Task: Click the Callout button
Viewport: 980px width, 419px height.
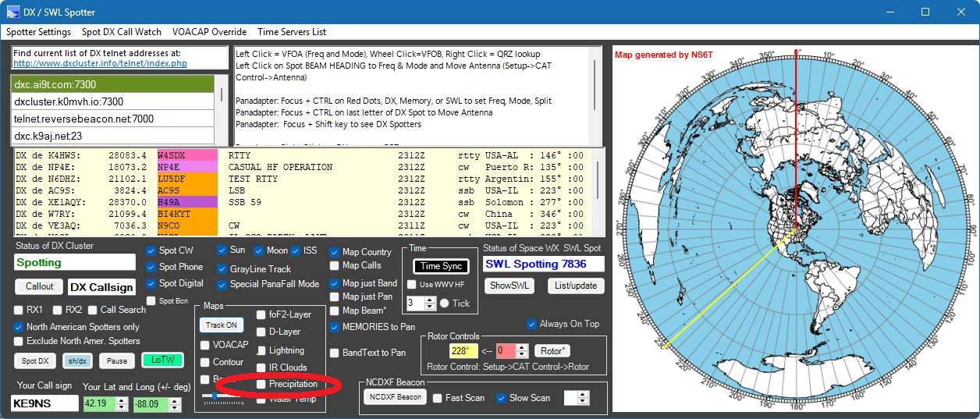Action: click(39, 287)
